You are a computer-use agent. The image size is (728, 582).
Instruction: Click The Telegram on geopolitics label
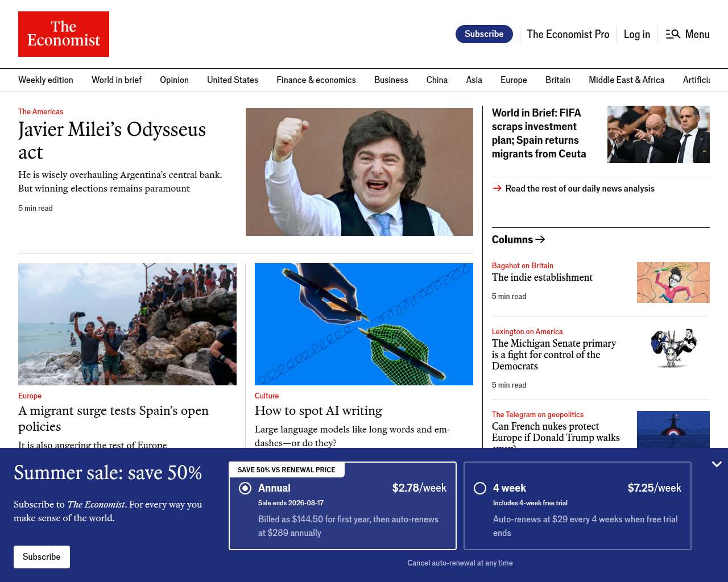(x=537, y=414)
